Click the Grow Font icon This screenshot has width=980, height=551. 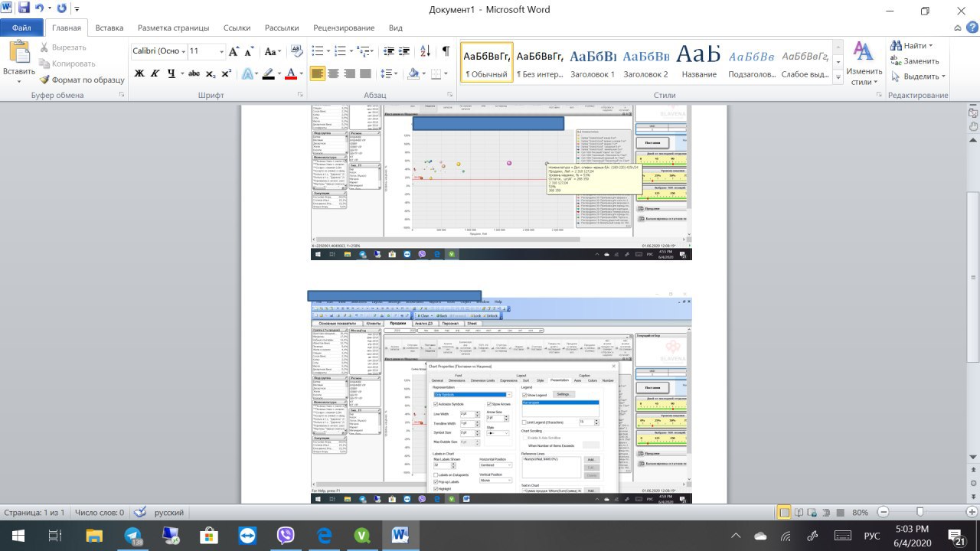[x=234, y=52]
